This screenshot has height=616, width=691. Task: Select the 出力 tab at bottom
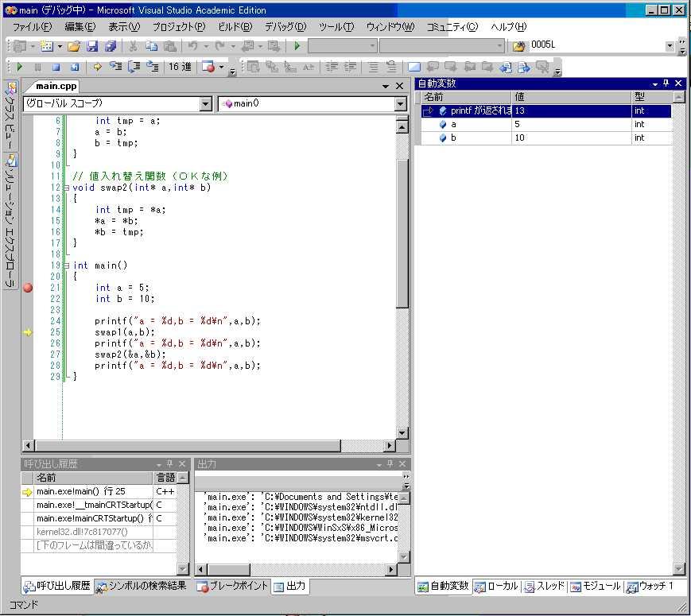[289, 586]
